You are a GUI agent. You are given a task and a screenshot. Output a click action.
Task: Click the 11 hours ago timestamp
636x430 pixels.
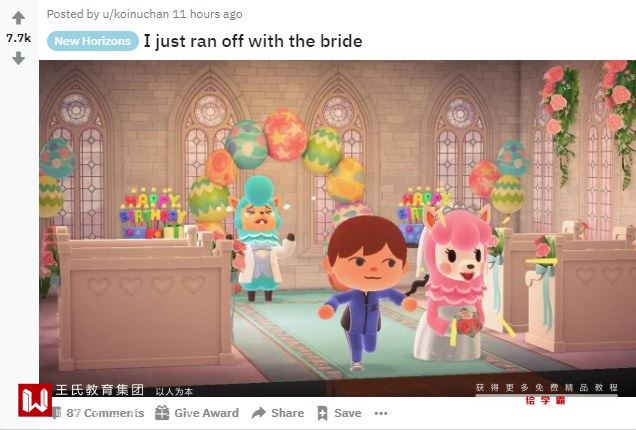coord(207,14)
